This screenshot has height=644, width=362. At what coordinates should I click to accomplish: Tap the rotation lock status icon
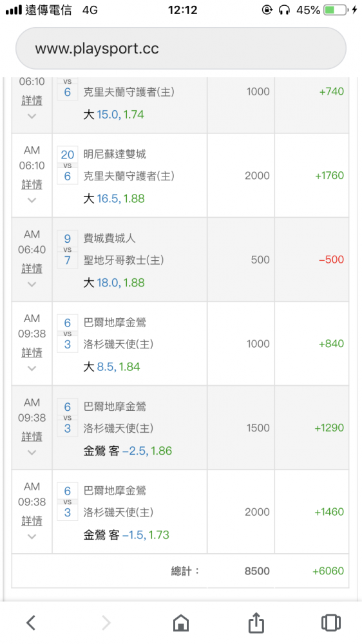point(267,10)
